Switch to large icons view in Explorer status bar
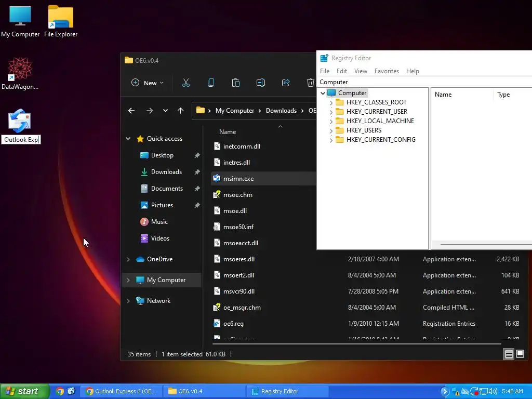Viewport: 532px width, 399px height. [520, 354]
